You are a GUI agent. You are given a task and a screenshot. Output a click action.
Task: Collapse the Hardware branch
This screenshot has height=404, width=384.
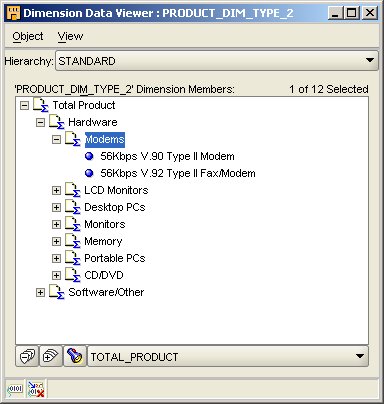point(40,122)
